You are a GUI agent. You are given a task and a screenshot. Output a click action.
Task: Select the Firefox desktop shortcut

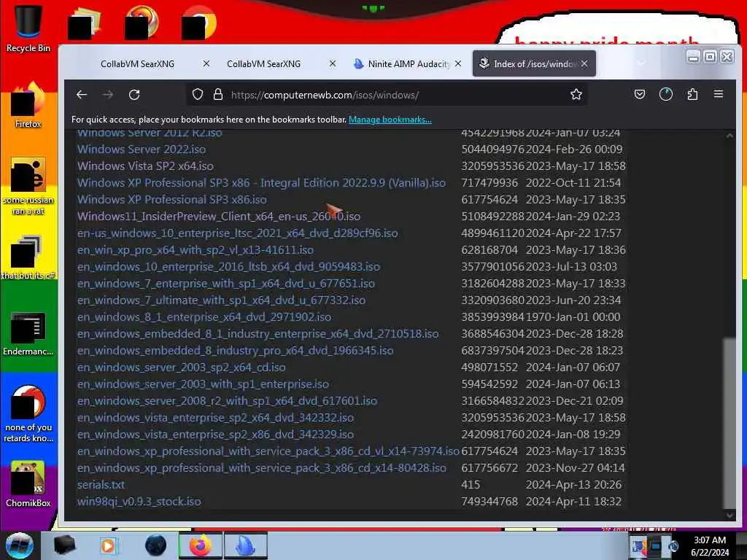click(28, 105)
